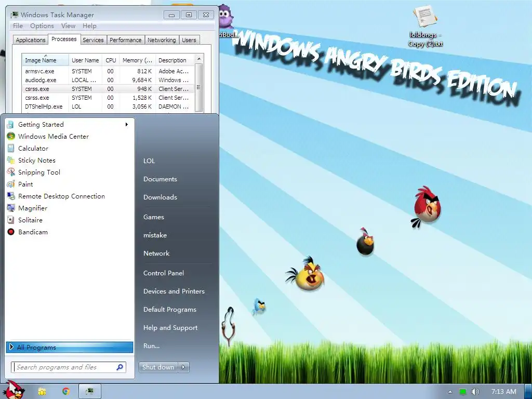Select the audiodg.exe process row
The height and width of the screenshot is (399, 532).
pyautogui.click(x=108, y=80)
